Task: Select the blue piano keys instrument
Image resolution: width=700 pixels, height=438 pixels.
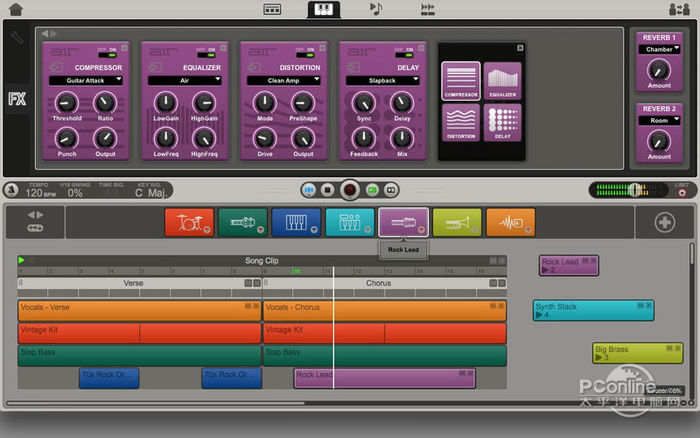Action: 296,222
